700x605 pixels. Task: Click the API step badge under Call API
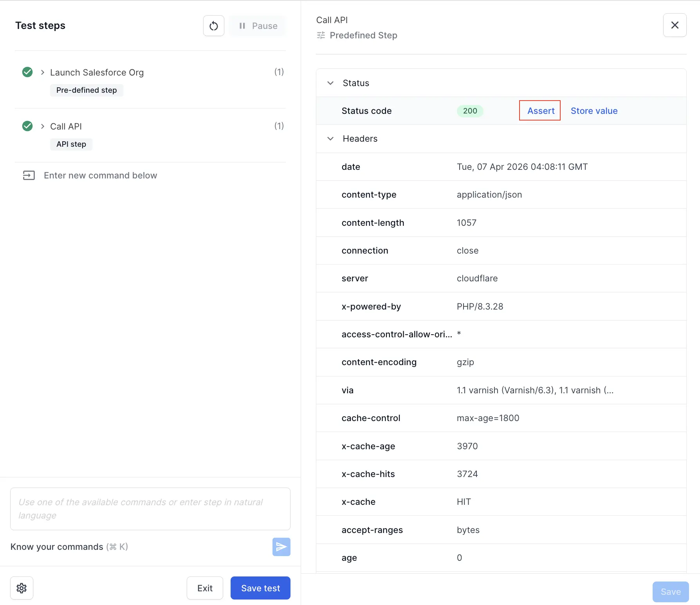coord(71,144)
